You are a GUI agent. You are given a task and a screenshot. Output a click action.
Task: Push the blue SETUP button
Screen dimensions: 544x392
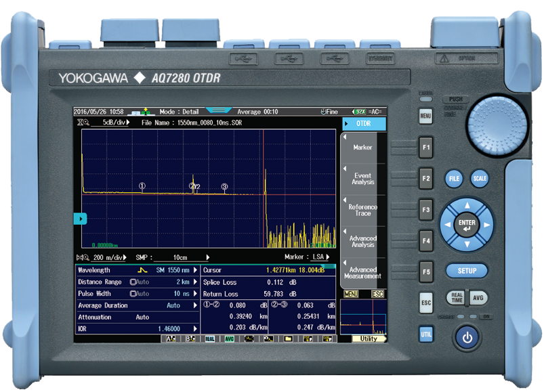467,271
